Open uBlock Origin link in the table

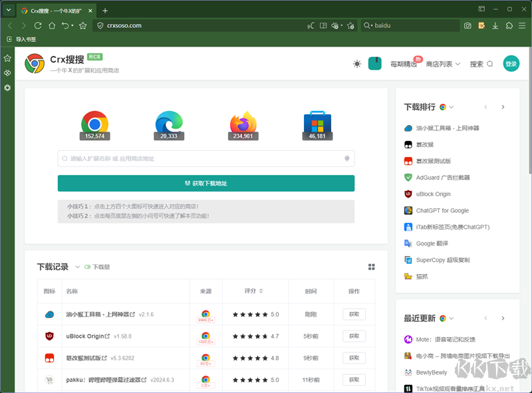pyautogui.click(x=88, y=336)
